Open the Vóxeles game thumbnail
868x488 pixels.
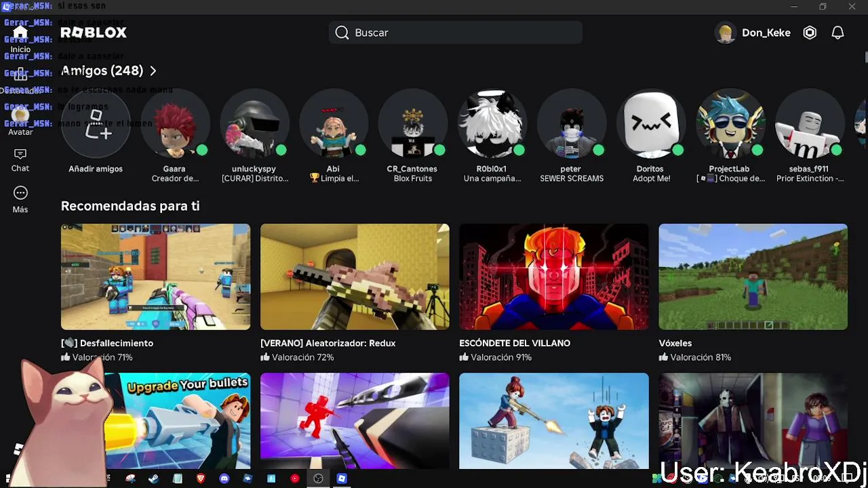click(x=753, y=277)
